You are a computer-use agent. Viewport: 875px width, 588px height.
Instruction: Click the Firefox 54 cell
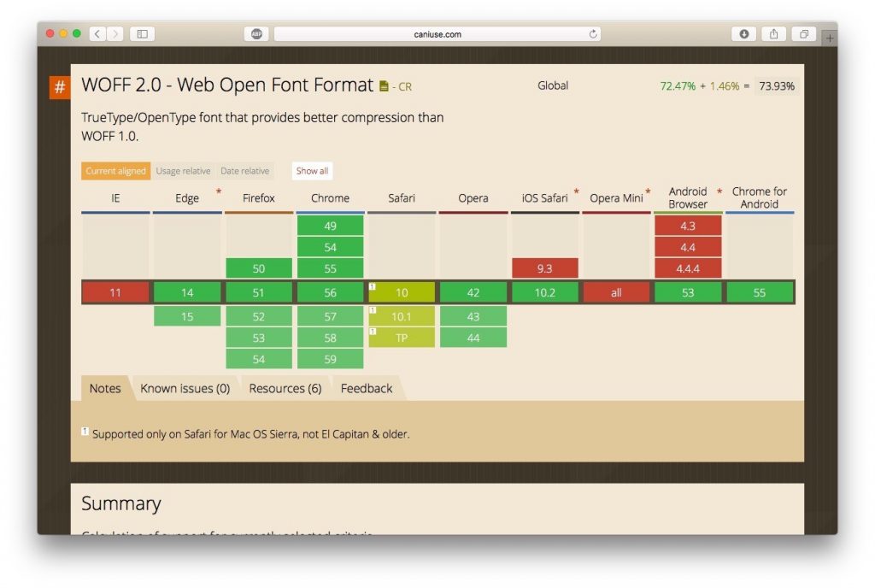pos(259,359)
